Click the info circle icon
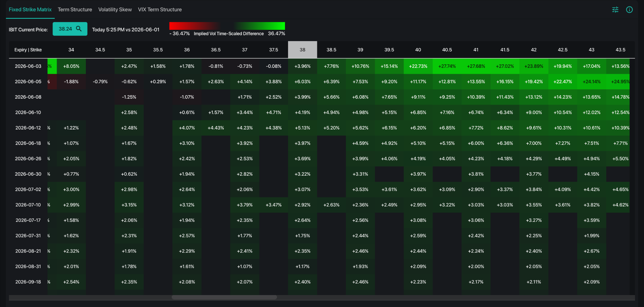The height and width of the screenshot is (307, 644). pyautogui.click(x=629, y=10)
